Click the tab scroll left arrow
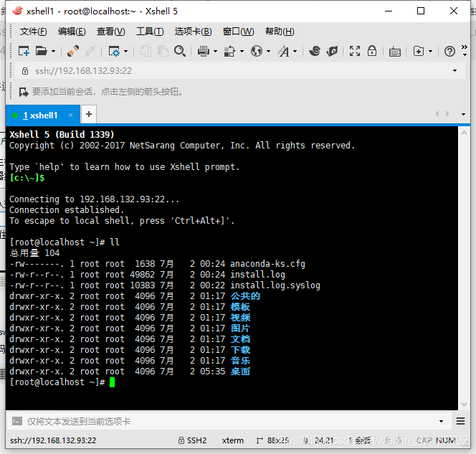 point(437,114)
